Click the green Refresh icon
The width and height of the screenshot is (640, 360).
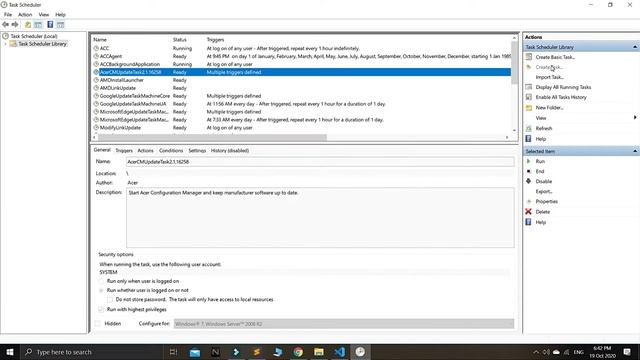click(x=529, y=128)
